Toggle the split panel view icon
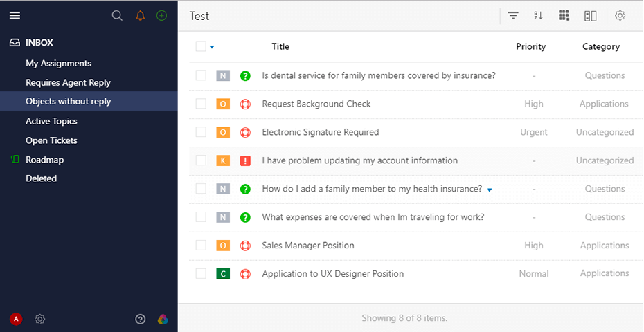This screenshot has width=644, height=332. [590, 16]
